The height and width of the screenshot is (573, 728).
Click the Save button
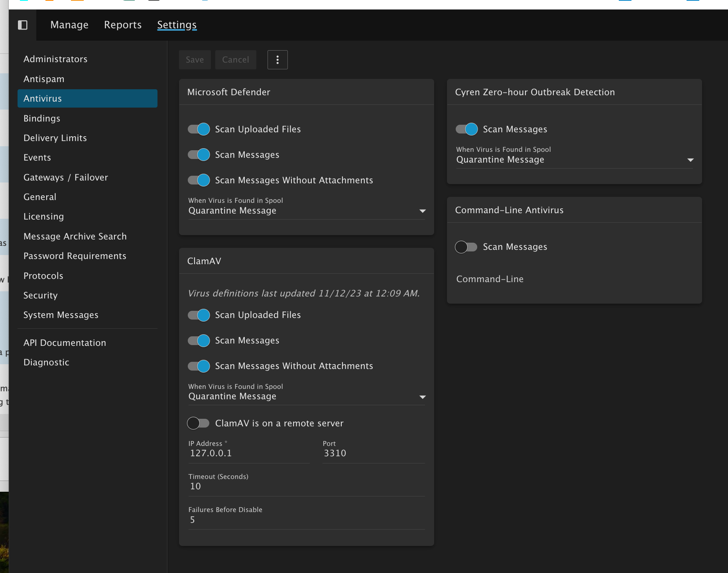pos(195,60)
